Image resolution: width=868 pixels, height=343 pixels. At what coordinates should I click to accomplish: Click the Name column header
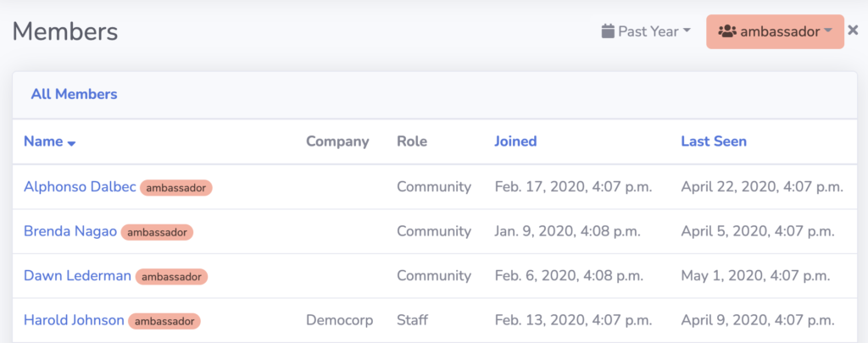click(x=43, y=141)
